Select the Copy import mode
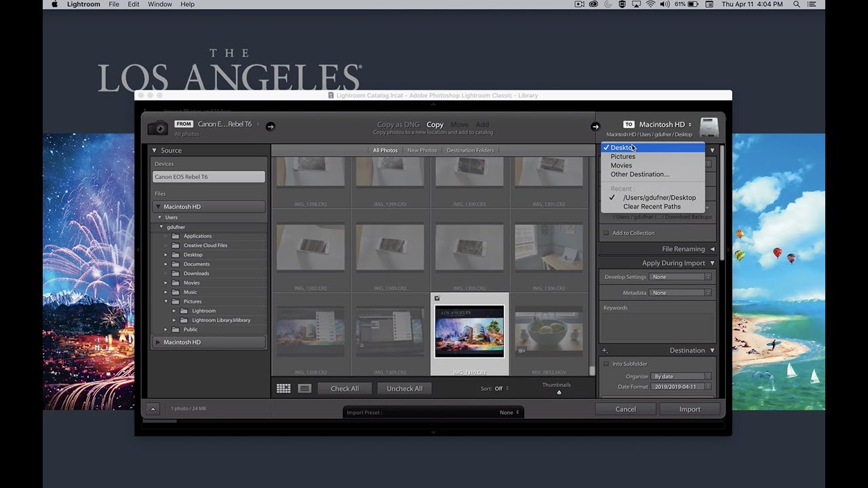This screenshot has width=868, height=488. tap(435, 125)
